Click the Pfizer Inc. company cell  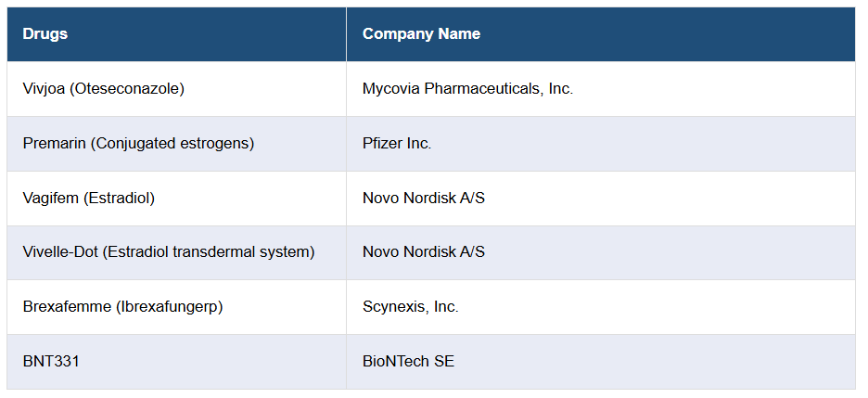(x=397, y=144)
